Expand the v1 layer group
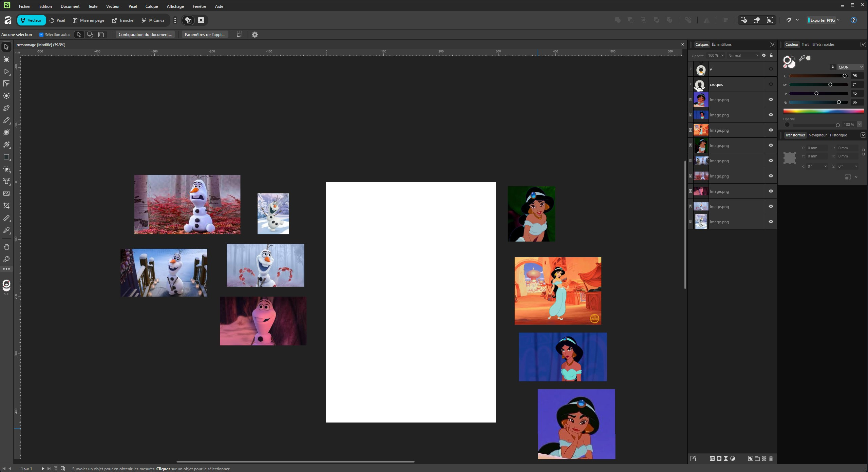 [x=691, y=69]
